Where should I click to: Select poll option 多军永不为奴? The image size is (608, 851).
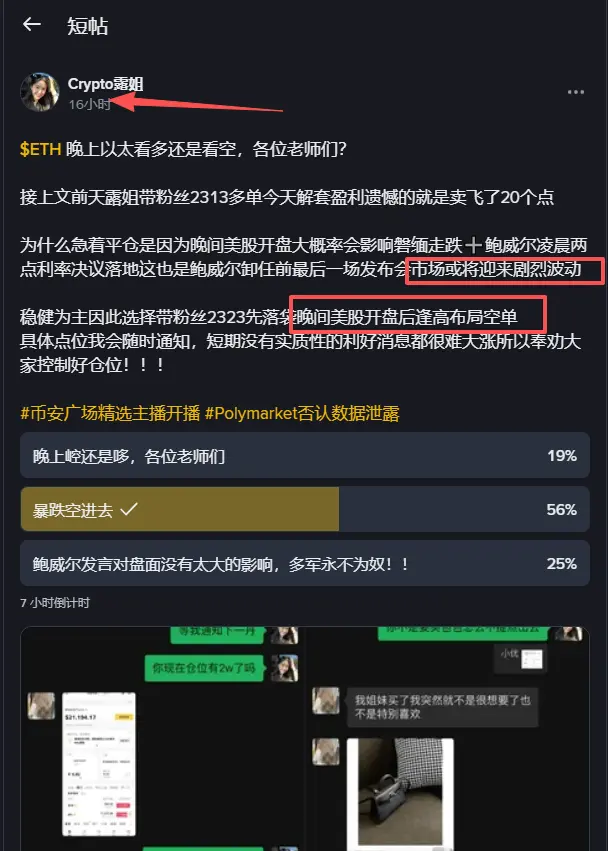point(305,563)
